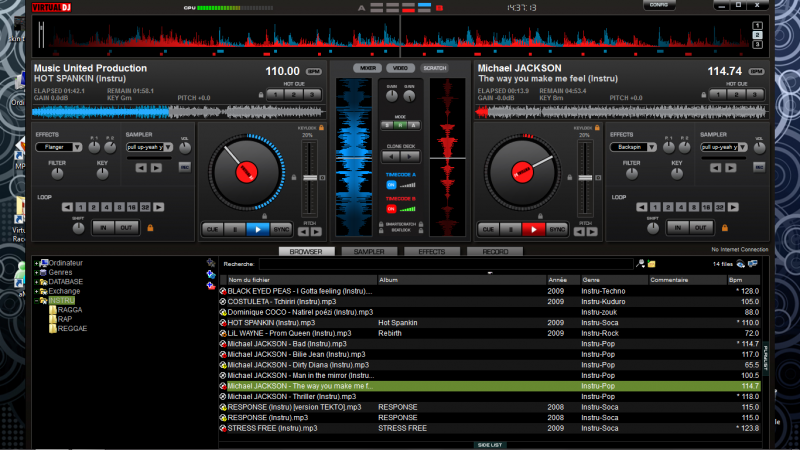The height and width of the screenshot is (450, 800).
Task: Select the BROWSER tab
Action: click(x=306, y=252)
